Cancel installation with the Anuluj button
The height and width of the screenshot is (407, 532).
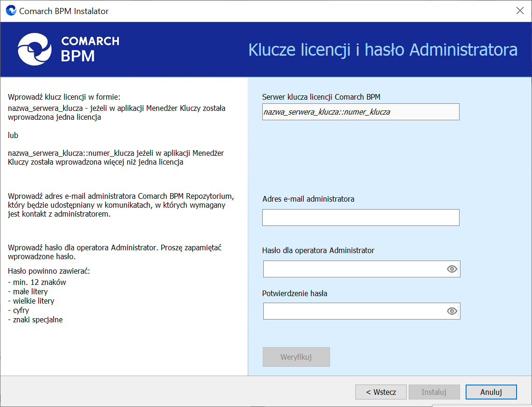(x=491, y=392)
